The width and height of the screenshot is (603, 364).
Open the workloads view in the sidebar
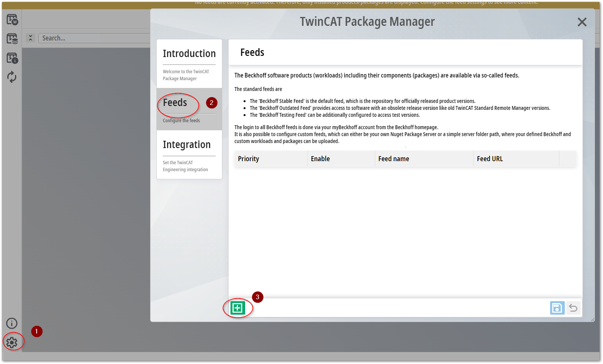coord(12,19)
